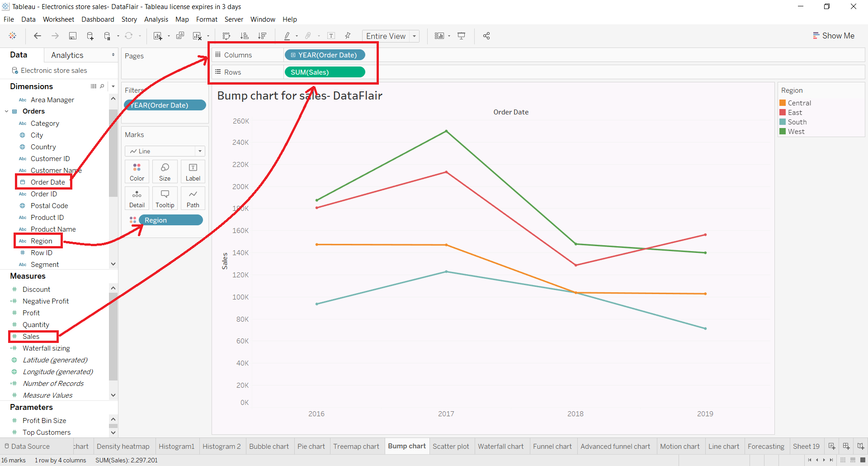Click the Path option in the Marks card
868x466 pixels.
point(193,198)
